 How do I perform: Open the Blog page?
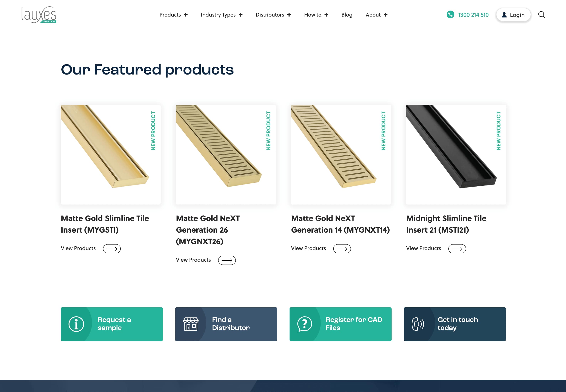tap(347, 15)
